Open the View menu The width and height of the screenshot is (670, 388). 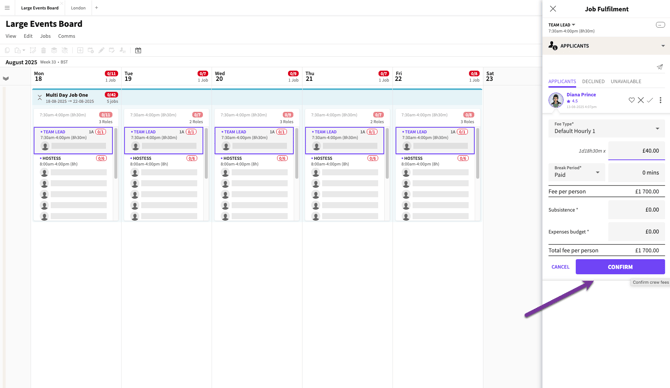(11, 36)
